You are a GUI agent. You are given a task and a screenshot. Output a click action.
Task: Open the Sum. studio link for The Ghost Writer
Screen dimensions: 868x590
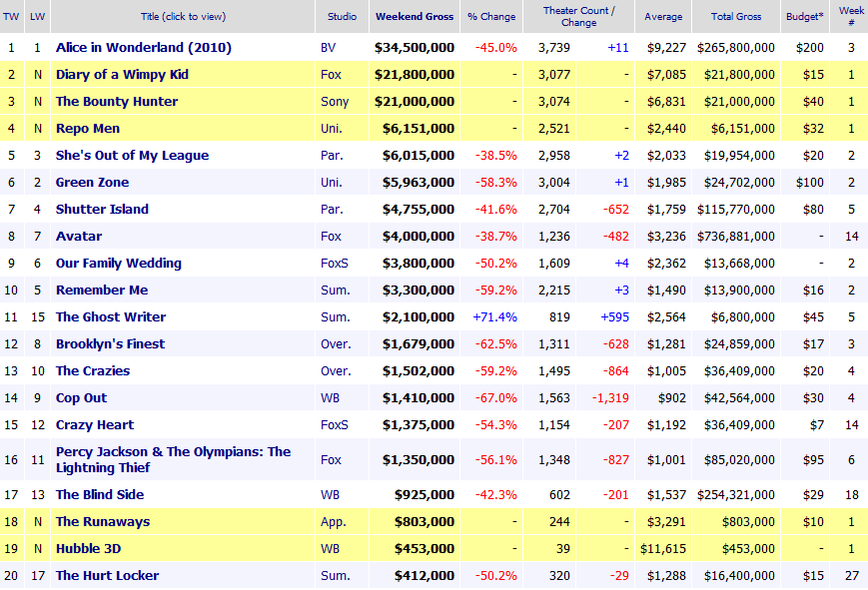click(x=335, y=317)
